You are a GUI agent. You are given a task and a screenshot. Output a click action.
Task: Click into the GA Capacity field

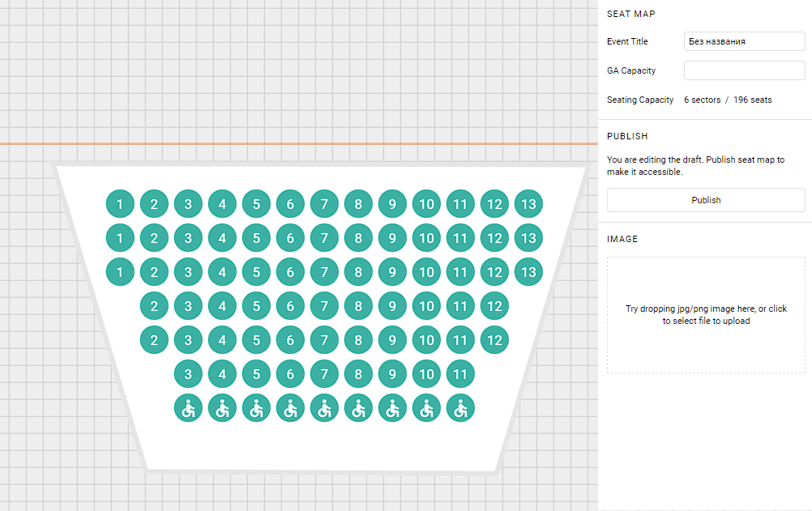point(744,70)
